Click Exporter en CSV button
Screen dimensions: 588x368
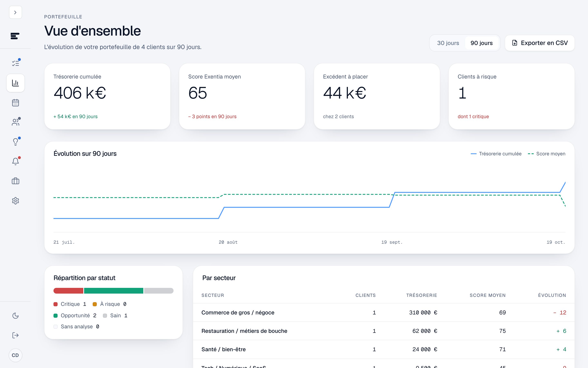point(540,43)
